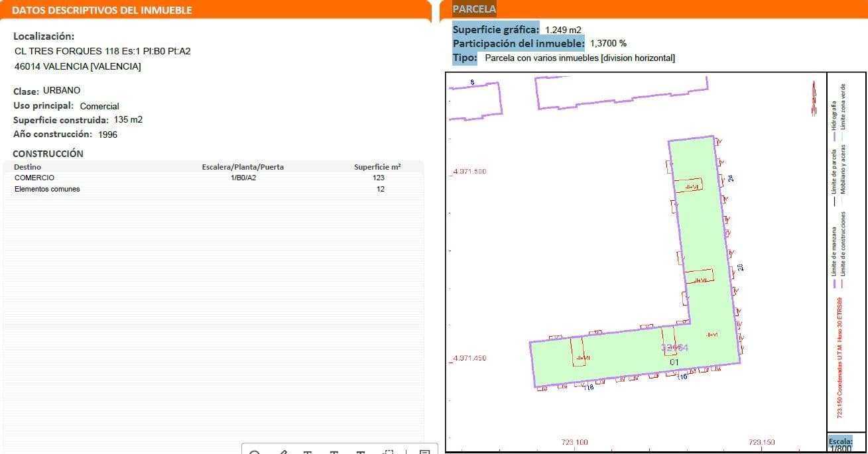The image size is (868, 454).
Task: Select the 'Elementos comunes' table row
Action: [47, 189]
